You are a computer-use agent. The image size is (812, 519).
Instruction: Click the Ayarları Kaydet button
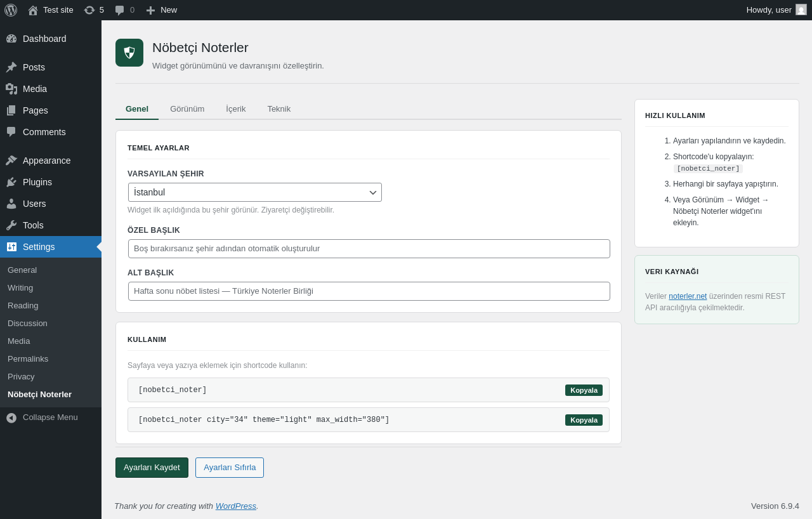click(x=152, y=468)
